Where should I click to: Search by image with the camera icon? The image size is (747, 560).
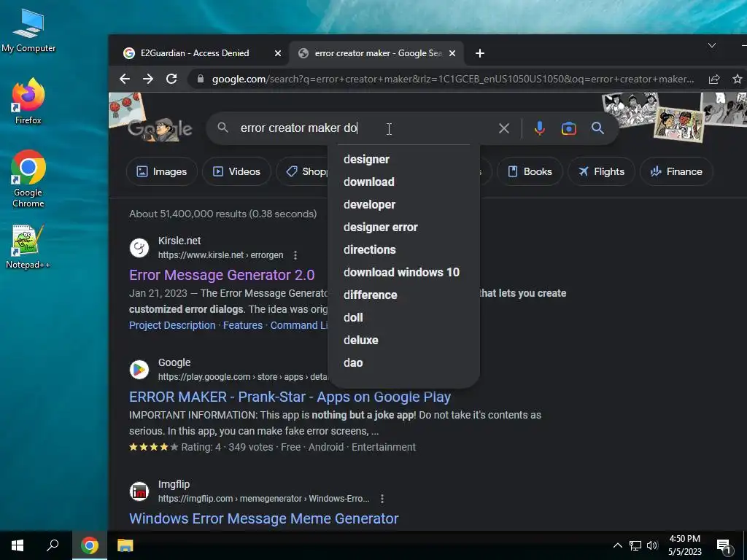tap(569, 128)
